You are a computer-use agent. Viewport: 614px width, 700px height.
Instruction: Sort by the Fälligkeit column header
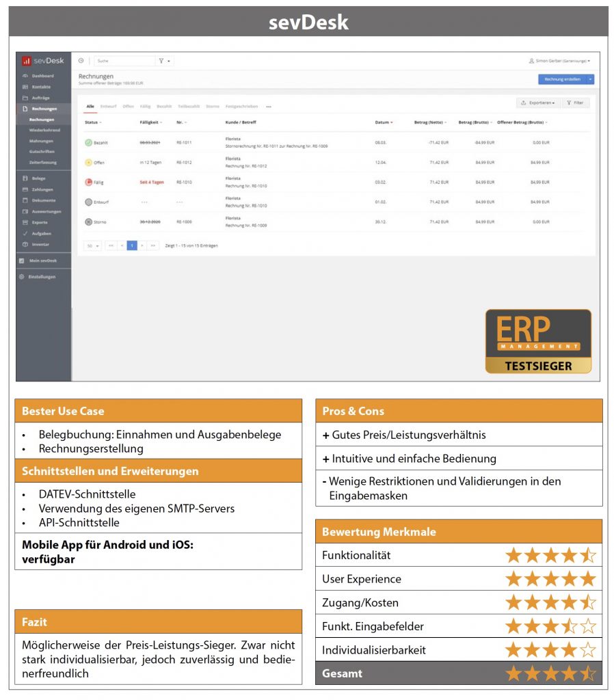[x=150, y=122]
